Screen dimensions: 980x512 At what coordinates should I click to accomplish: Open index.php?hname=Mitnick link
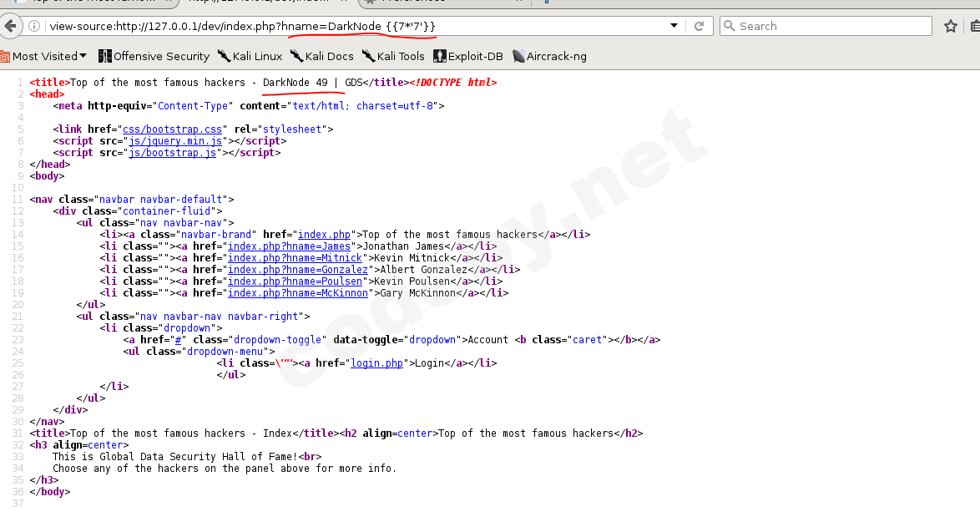pyautogui.click(x=295, y=258)
